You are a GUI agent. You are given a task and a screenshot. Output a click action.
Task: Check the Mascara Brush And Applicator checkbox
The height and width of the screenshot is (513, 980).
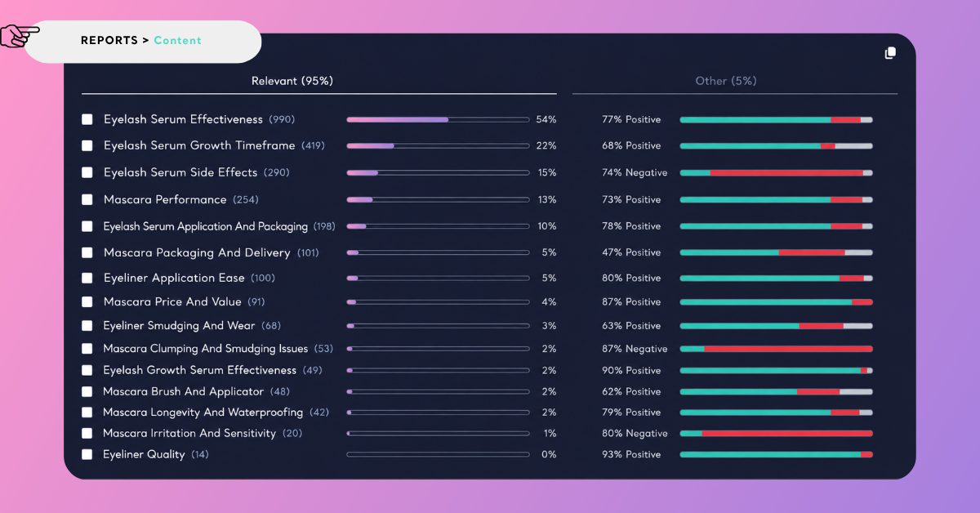point(87,391)
